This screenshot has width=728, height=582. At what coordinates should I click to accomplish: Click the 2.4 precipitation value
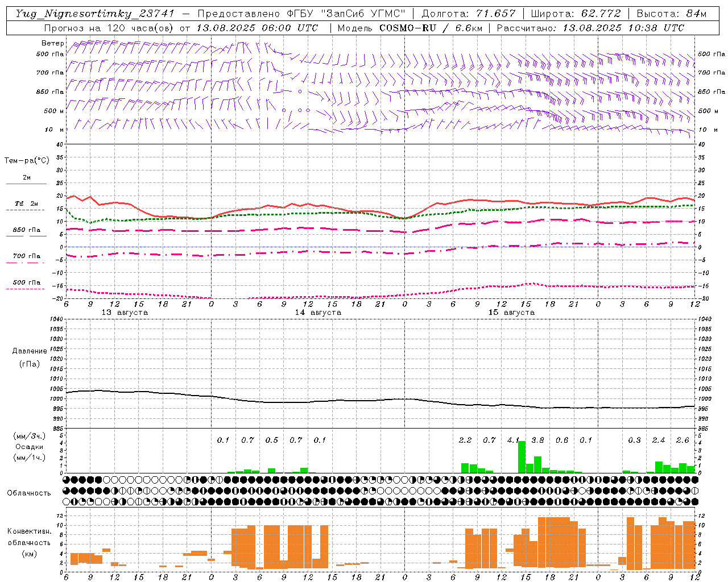click(x=659, y=440)
